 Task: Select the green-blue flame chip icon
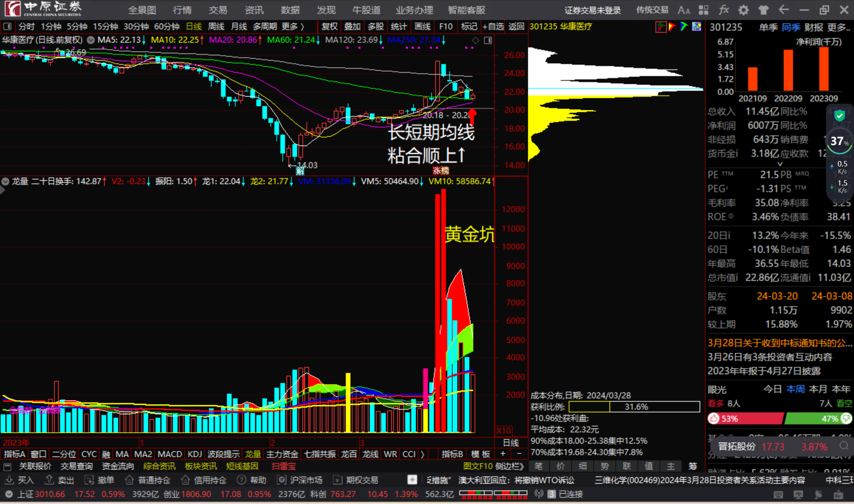click(684, 27)
